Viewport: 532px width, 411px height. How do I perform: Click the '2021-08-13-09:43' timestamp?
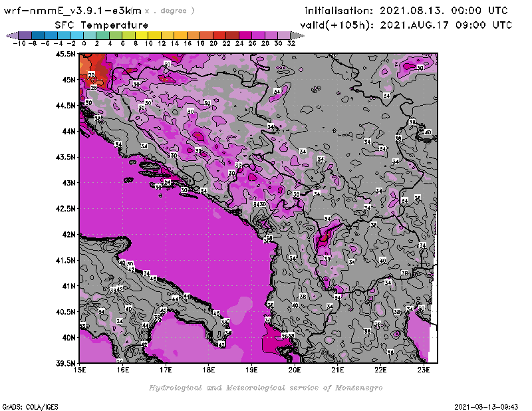(x=486, y=406)
